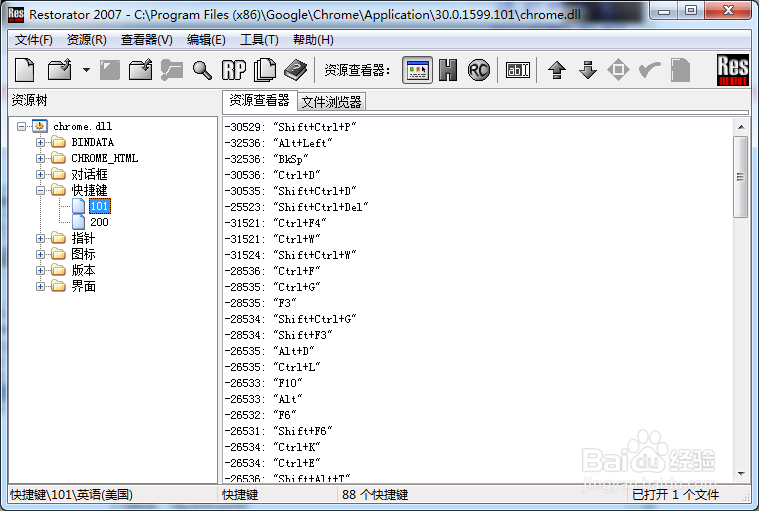Click the move resource up arrow
759x511 pixels.
(557, 70)
